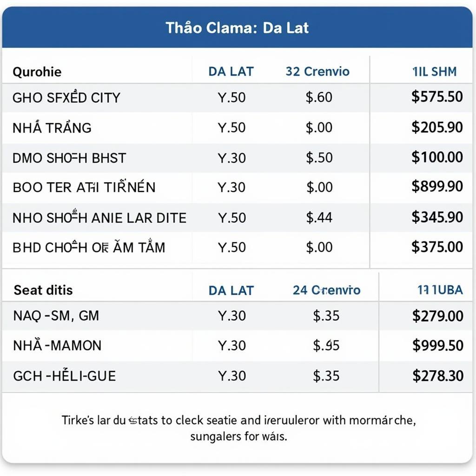The height and width of the screenshot is (476, 476).
Task: Select the $899.90 price cell
Action: pyautogui.click(x=437, y=187)
